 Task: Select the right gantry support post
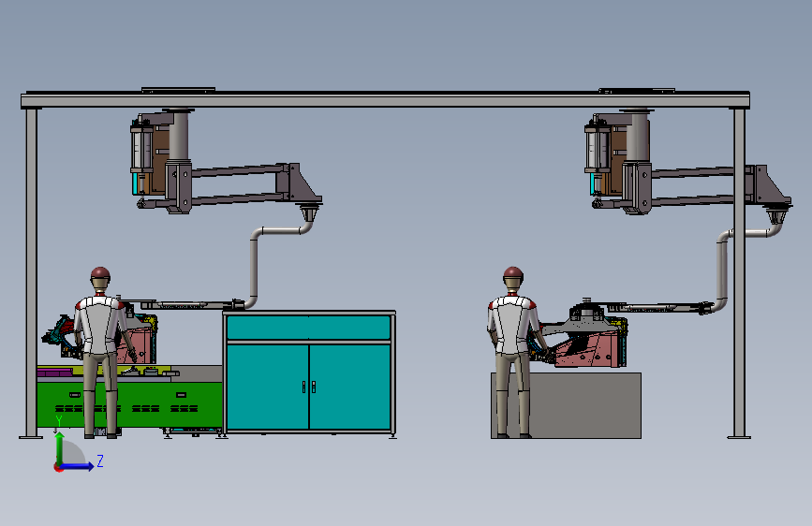click(739, 273)
